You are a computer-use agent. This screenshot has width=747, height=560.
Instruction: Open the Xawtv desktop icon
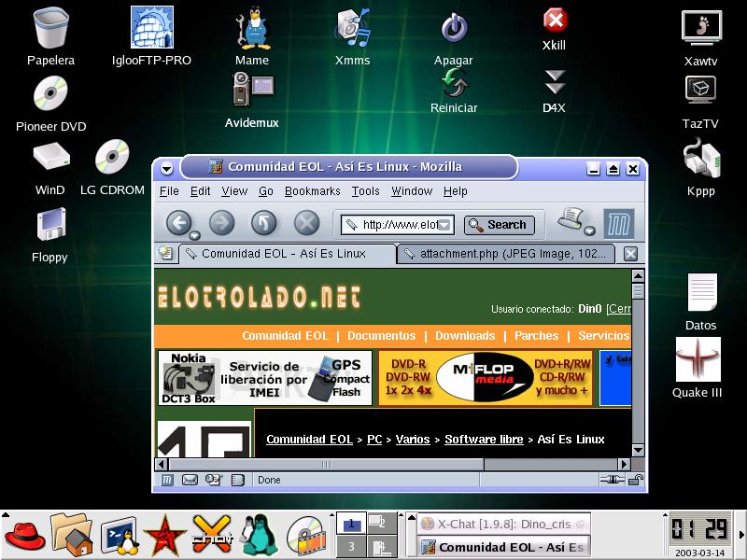(702, 29)
